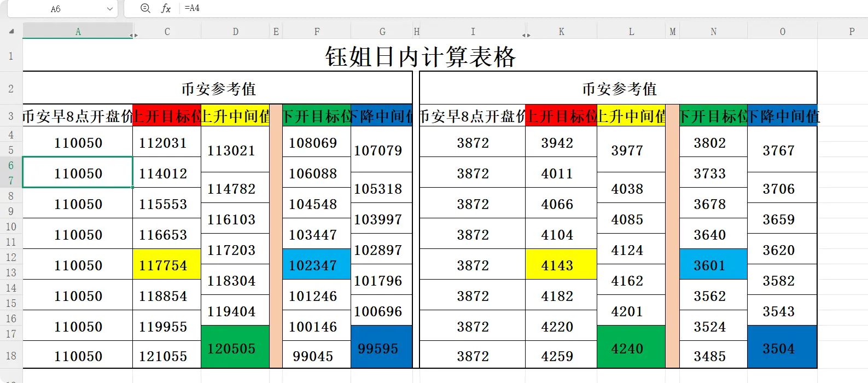Viewport: 868px width, 383px height.
Task: Select blue highlighted cell 99595
Action: point(382,347)
